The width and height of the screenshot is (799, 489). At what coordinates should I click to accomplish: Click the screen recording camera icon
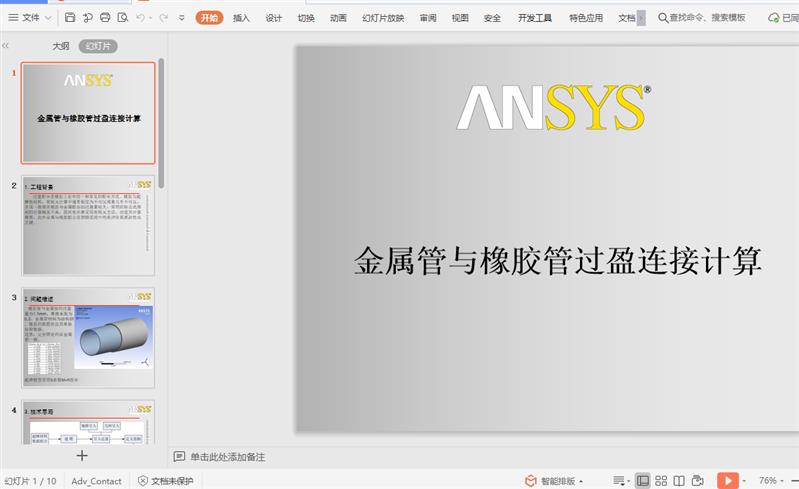pyautogui.click(x=698, y=481)
